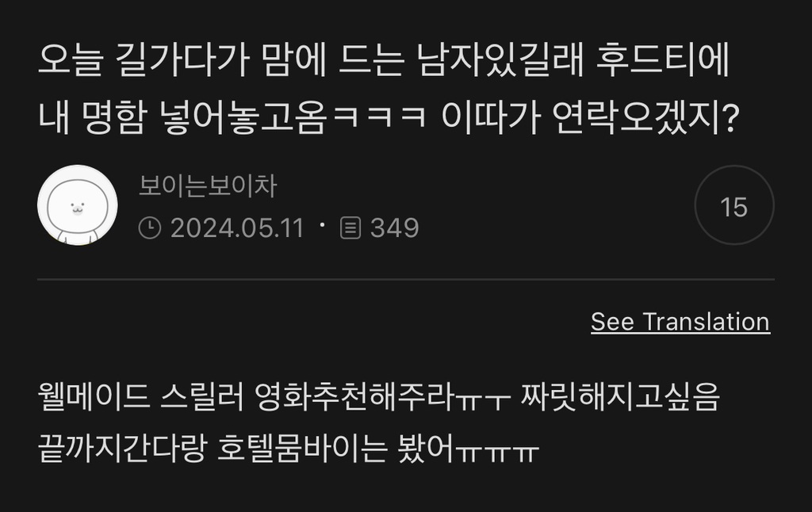Click body line starting with 끝까지간다랑
The height and width of the screenshot is (512, 812).
pyautogui.click(x=289, y=449)
